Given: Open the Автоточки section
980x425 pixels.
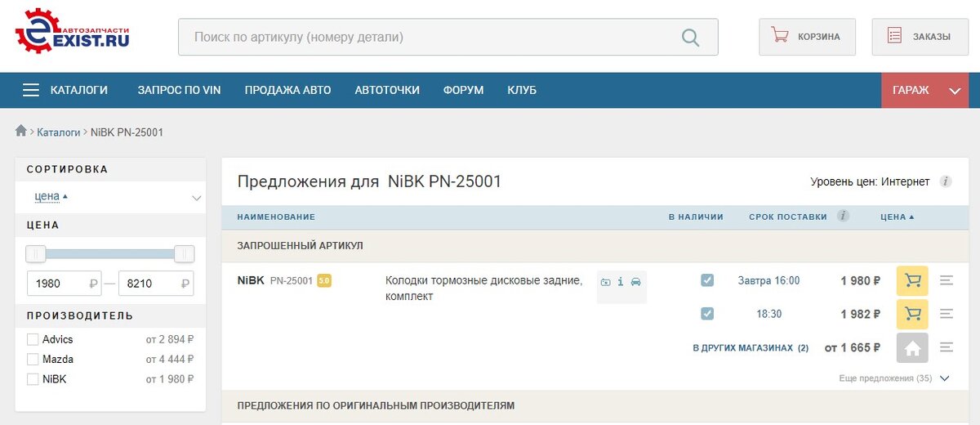Looking at the screenshot, I should [387, 90].
